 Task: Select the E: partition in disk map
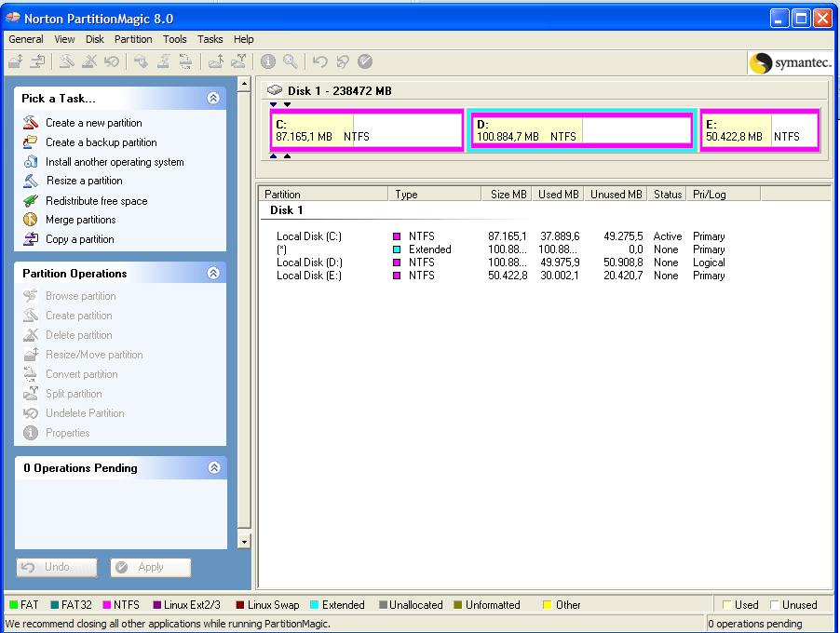tap(760, 130)
